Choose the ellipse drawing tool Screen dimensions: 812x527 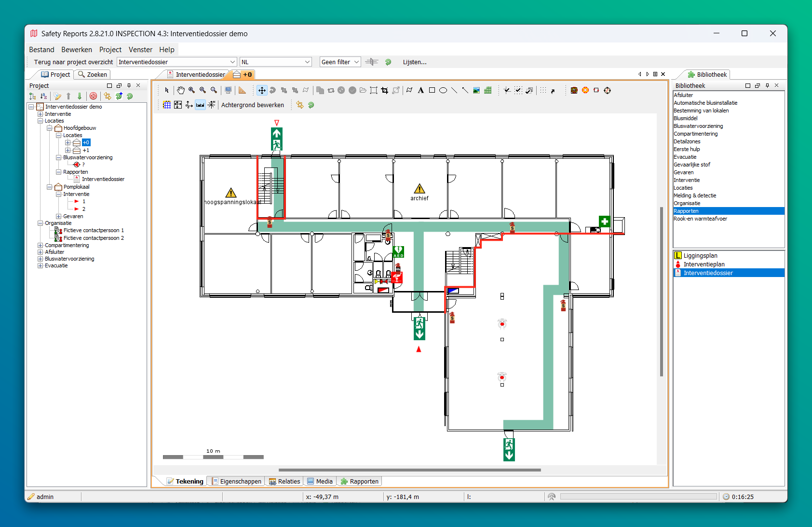[443, 90]
